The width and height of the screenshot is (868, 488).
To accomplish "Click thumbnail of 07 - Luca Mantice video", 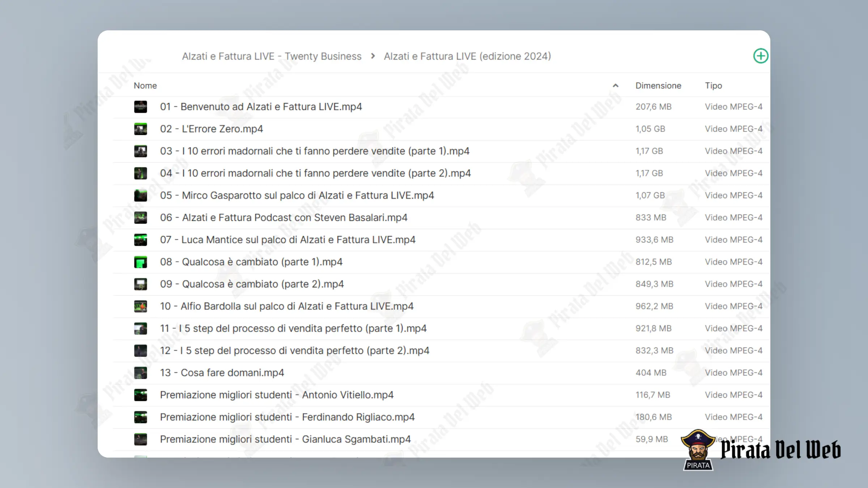I will tap(140, 240).
